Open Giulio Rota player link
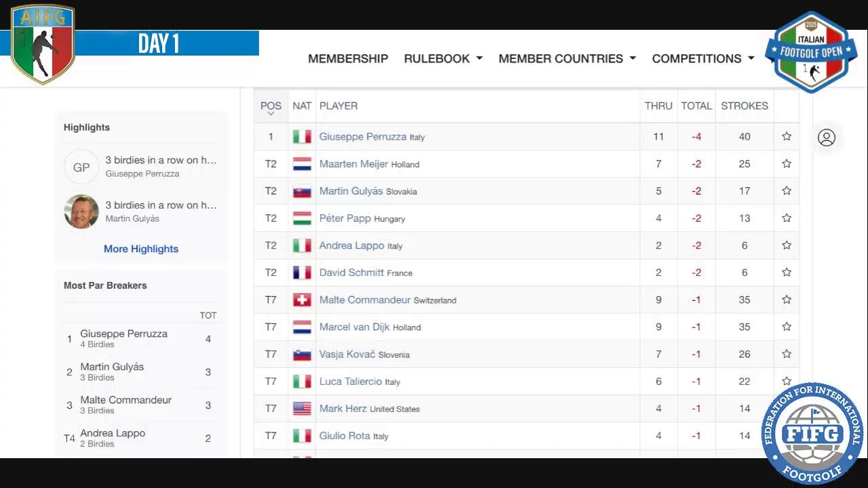Screen dimensions: 868x488 [x=344, y=435]
